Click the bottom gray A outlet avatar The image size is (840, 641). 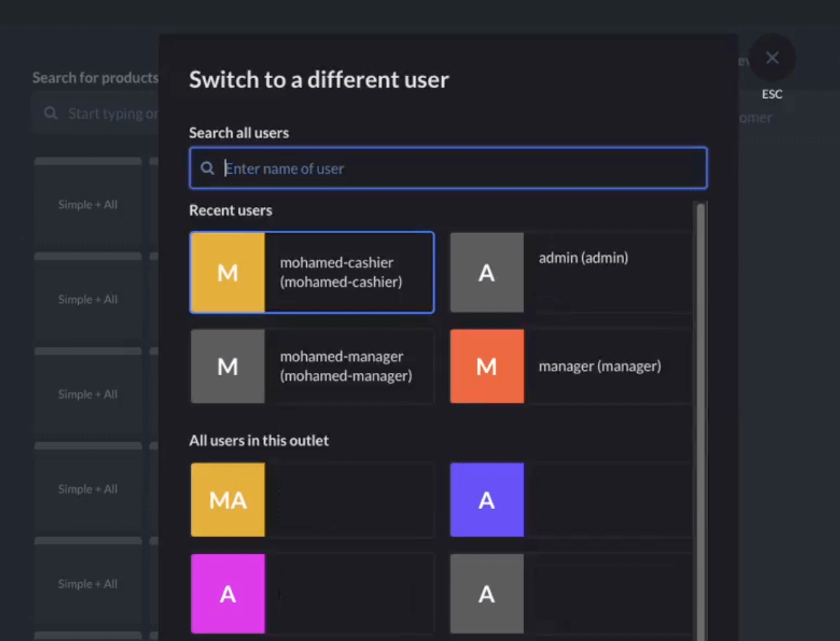pos(487,593)
